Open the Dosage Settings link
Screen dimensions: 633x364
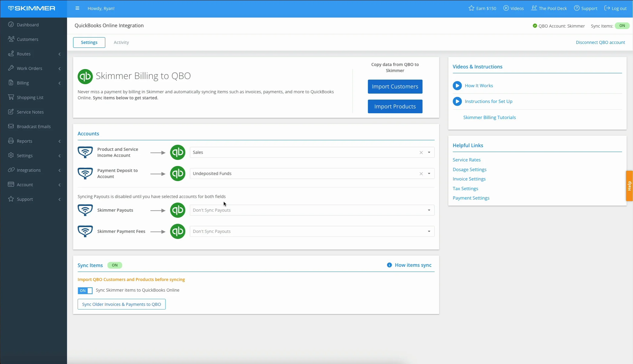[x=469, y=170]
